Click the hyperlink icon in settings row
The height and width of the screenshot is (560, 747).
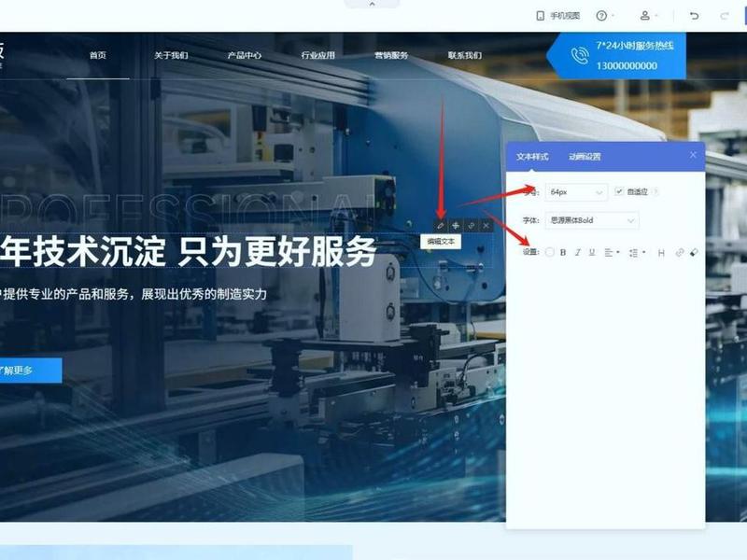(x=680, y=252)
